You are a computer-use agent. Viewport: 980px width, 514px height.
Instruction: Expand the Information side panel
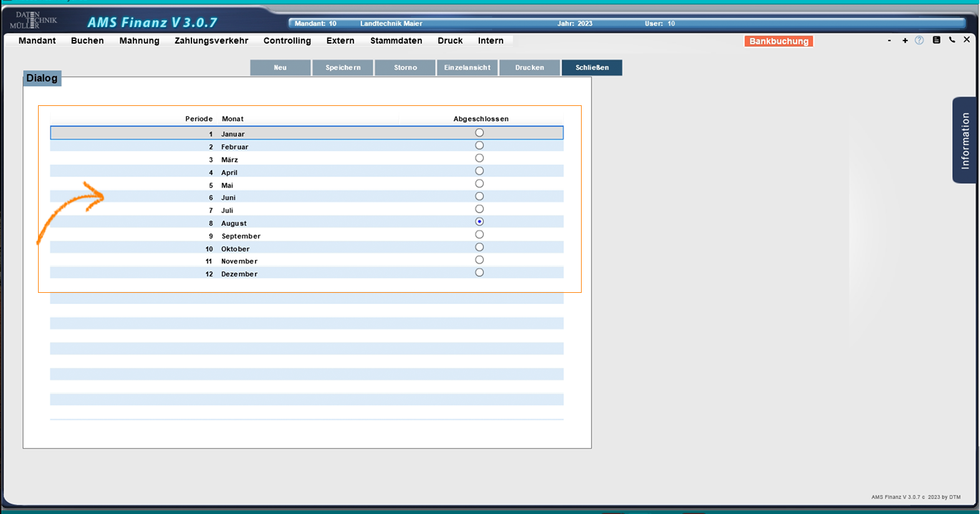(964, 140)
